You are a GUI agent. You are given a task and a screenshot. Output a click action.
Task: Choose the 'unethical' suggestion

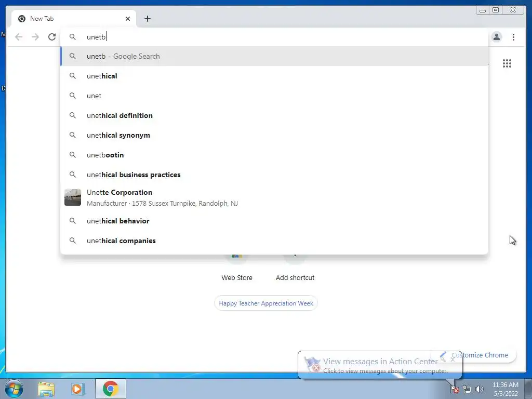274,76
